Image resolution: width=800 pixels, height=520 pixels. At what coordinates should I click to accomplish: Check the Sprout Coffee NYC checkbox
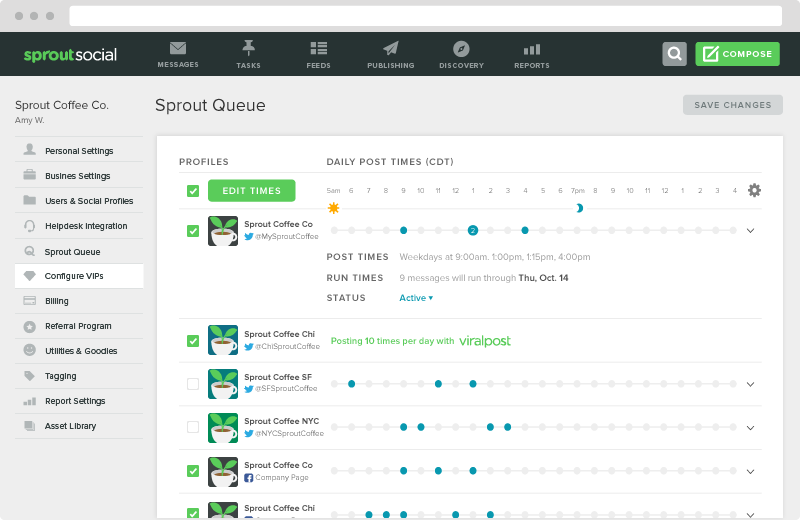click(193, 427)
